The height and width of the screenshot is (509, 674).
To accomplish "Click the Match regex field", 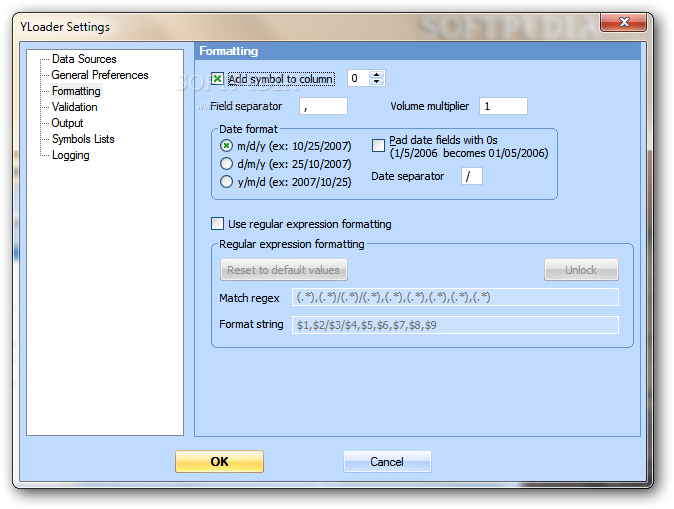I will click(x=455, y=297).
